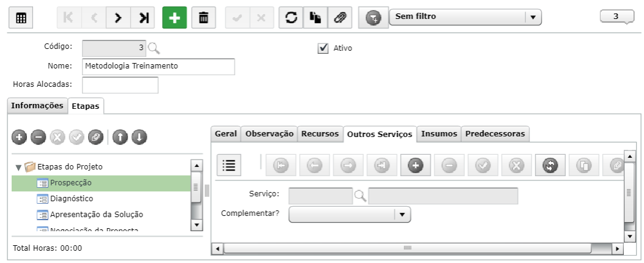
Task: Add a stage with the round plus icon
Action: pos(20,137)
